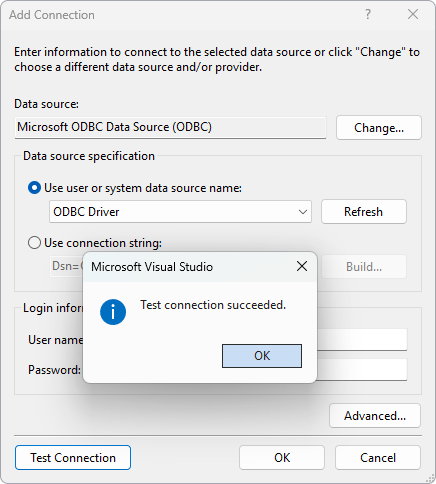Open the ODBC Driver dropdown list
The width and height of the screenshot is (436, 484).
[180, 212]
